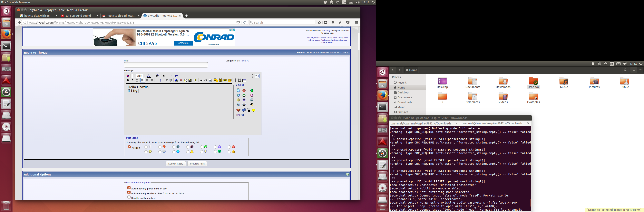Viewport: 644px width, 212px height.
Task: Remove text formatting with crossed-out A icon
Action: [x=128, y=76]
